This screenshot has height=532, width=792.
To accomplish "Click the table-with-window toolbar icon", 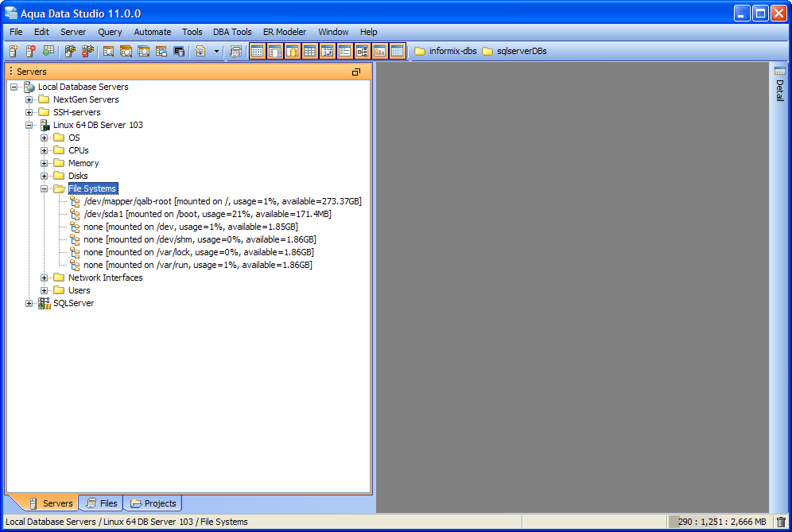I will pos(161,51).
